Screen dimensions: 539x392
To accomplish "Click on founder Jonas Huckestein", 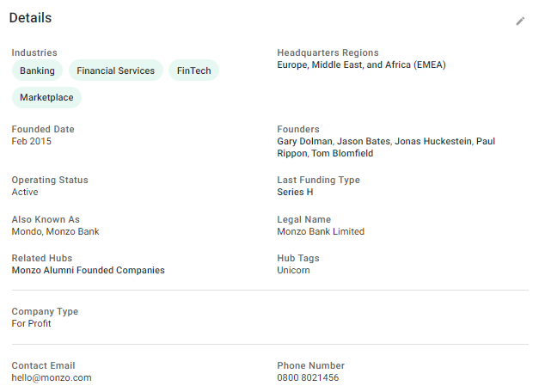I will pyautogui.click(x=433, y=141).
